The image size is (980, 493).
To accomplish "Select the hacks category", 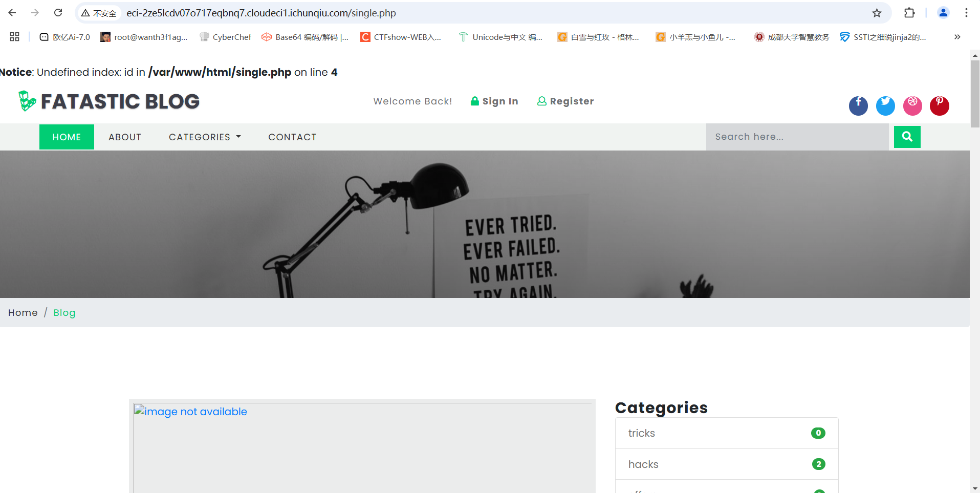I will pos(643,464).
